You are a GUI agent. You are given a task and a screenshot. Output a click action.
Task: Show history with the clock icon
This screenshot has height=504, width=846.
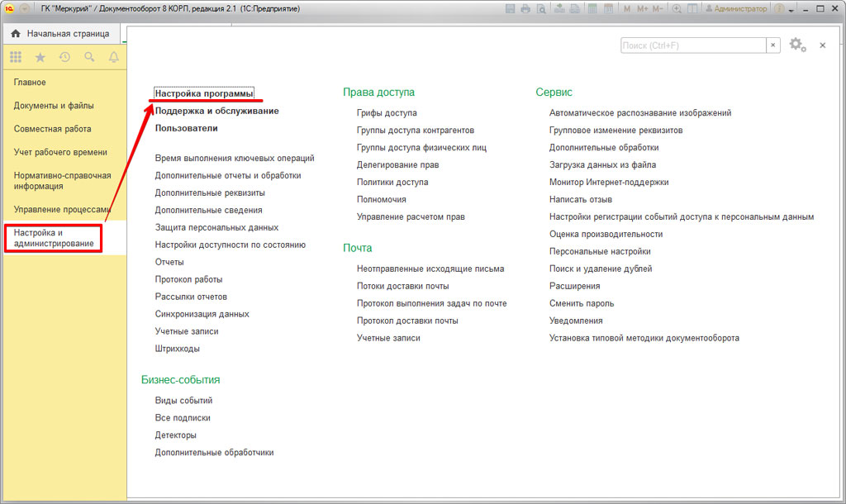(x=64, y=57)
